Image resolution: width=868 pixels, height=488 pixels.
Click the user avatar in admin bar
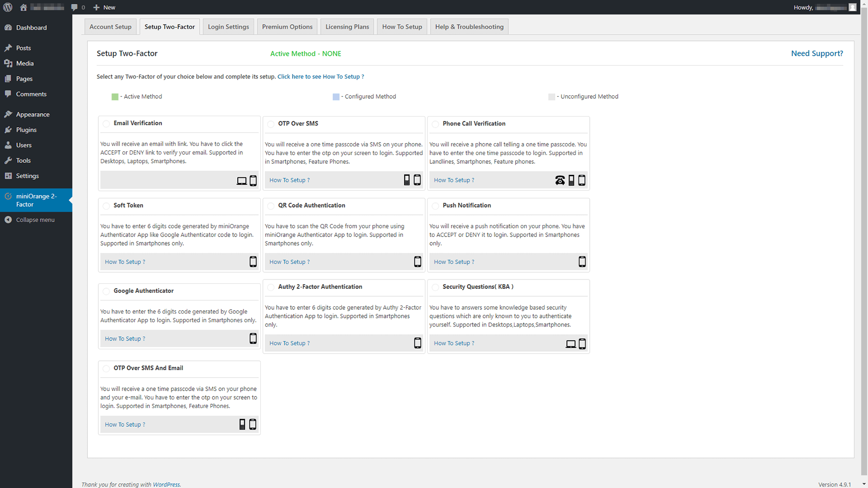click(x=853, y=7)
